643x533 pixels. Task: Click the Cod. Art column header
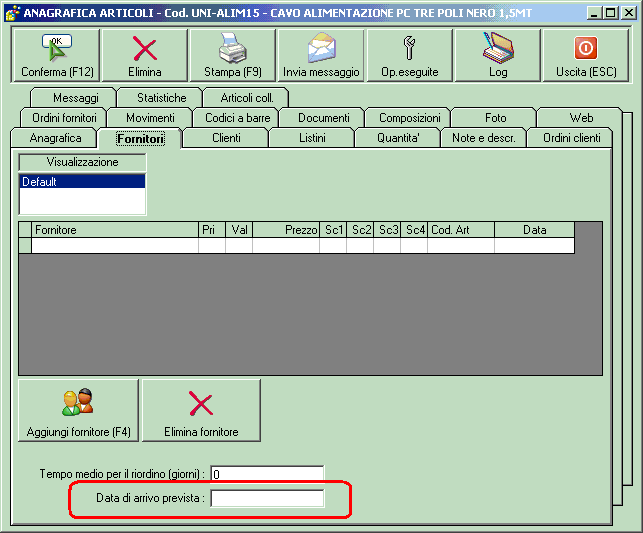[x=461, y=230]
